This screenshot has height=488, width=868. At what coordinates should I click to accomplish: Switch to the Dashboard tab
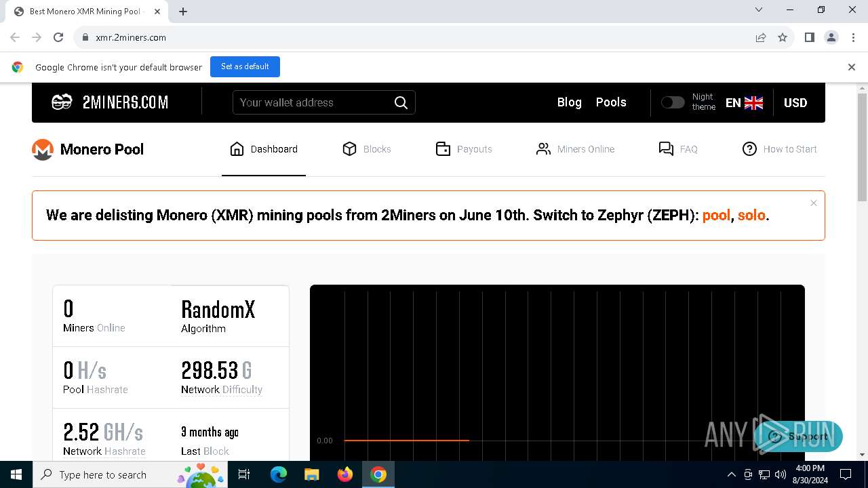tap(264, 149)
